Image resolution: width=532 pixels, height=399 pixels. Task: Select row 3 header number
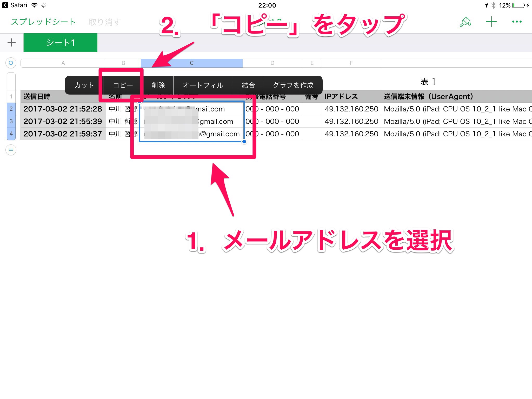click(x=11, y=121)
